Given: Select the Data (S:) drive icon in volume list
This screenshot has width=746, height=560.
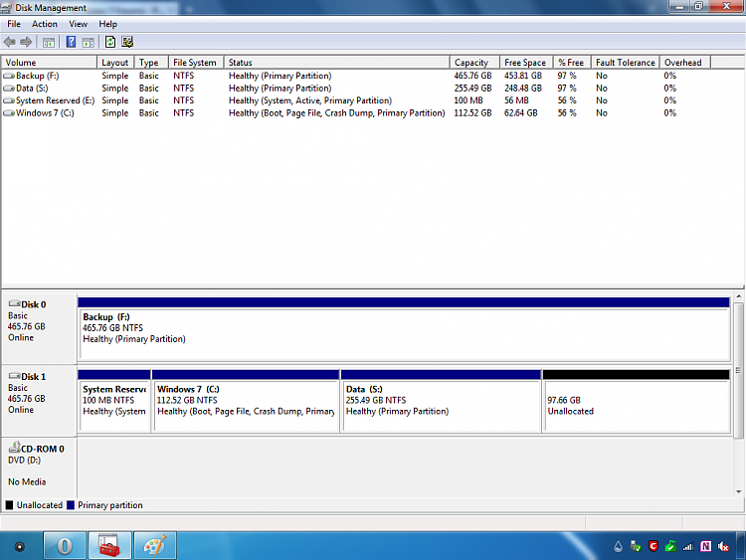Looking at the screenshot, I should 9,88.
